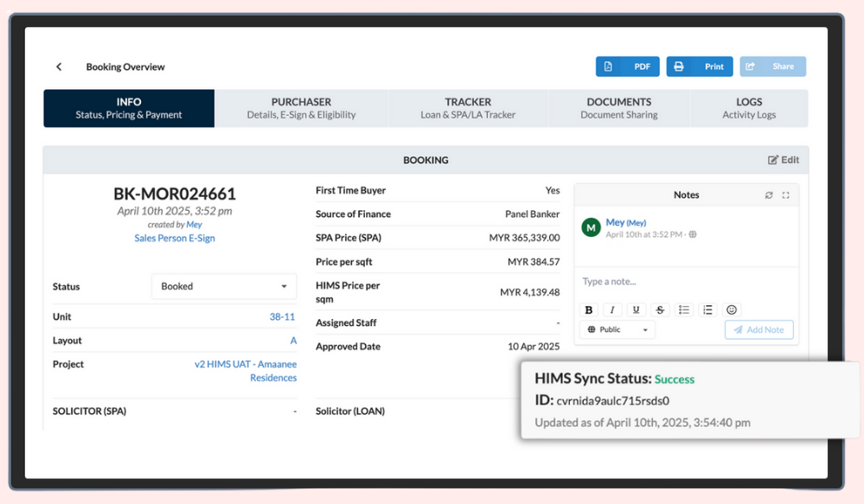Image resolution: width=864 pixels, height=504 pixels.
Task: Insert a numbered list in note
Action: [x=707, y=309]
